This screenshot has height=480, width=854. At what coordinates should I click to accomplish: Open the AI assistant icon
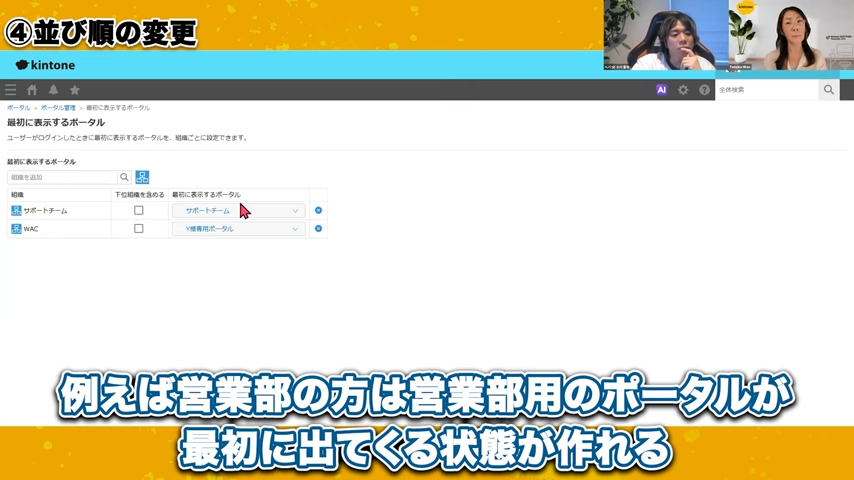[x=661, y=90]
